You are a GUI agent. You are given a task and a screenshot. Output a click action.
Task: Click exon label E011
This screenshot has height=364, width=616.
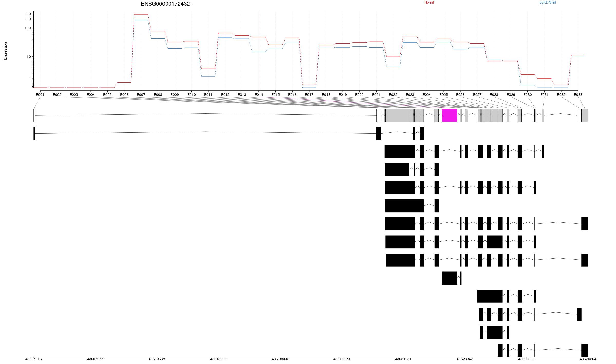pyautogui.click(x=208, y=95)
